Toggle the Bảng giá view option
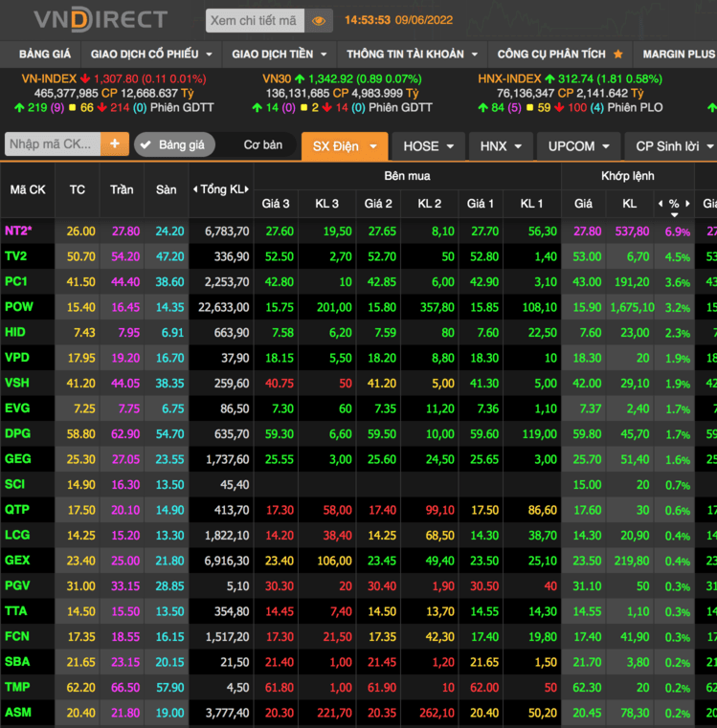 click(172, 145)
